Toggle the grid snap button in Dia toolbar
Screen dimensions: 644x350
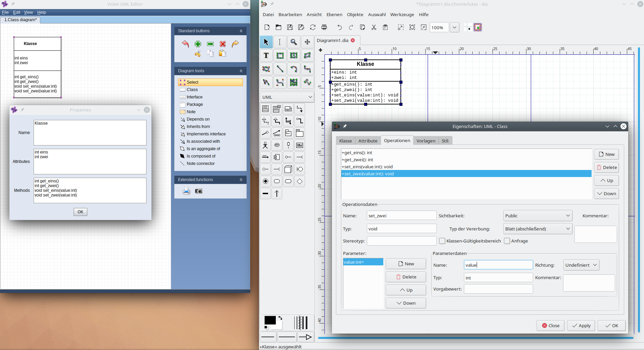pos(468,28)
